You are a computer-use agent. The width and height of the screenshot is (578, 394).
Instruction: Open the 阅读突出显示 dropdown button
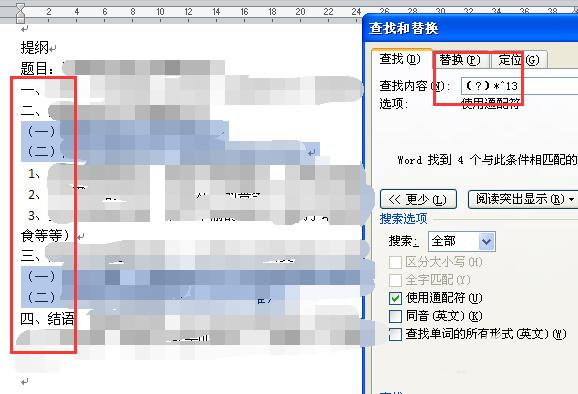(x=523, y=199)
